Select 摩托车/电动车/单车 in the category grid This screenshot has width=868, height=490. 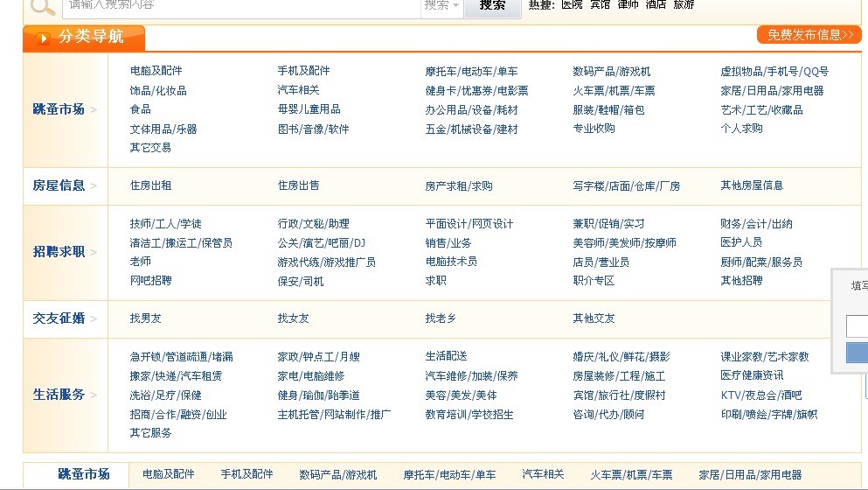(x=472, y=72)
